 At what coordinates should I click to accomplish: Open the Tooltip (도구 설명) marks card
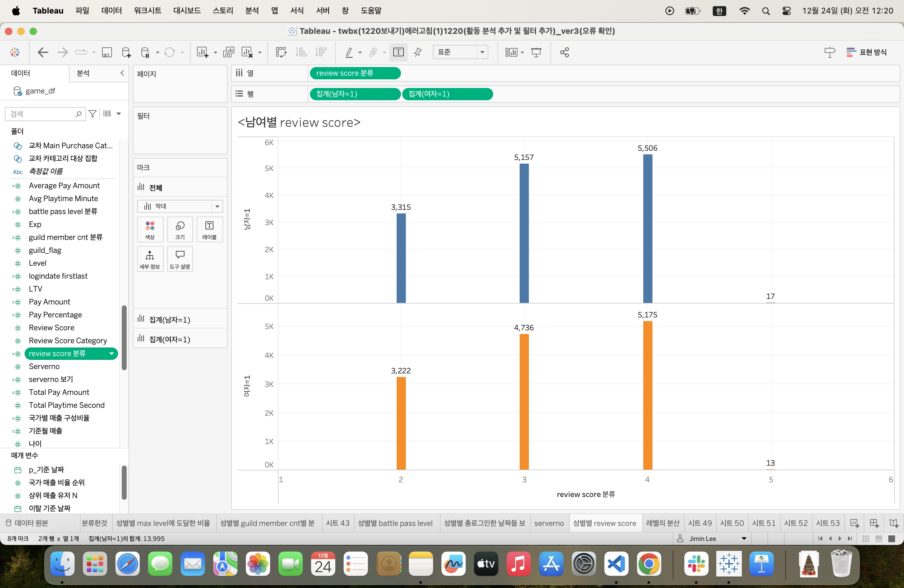pyautogui.click(x=180, y=259)
